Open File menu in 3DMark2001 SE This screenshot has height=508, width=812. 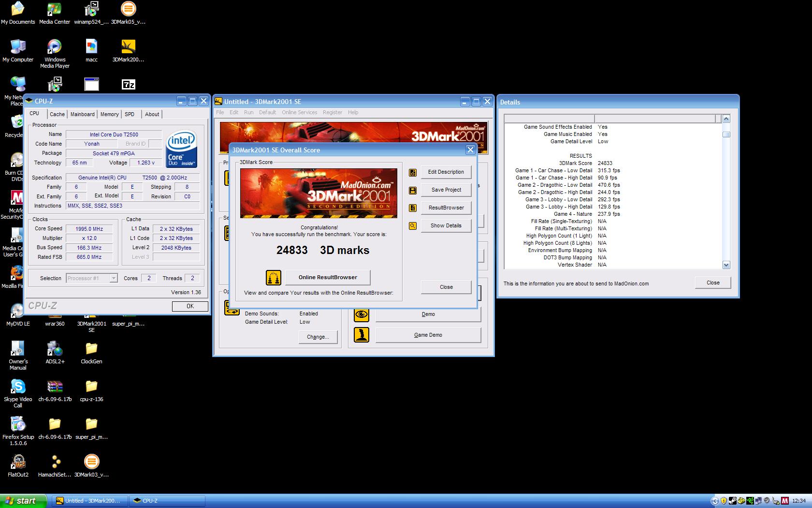(x=220, y=112)
